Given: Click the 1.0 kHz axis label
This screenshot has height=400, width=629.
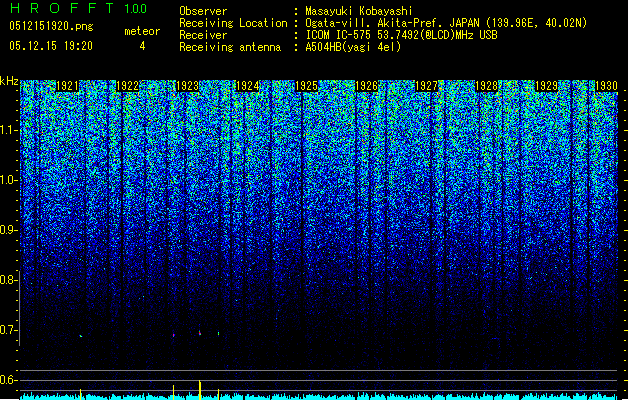Looking at the screenshot, I should pyautogui.click(x=8, y=180).
